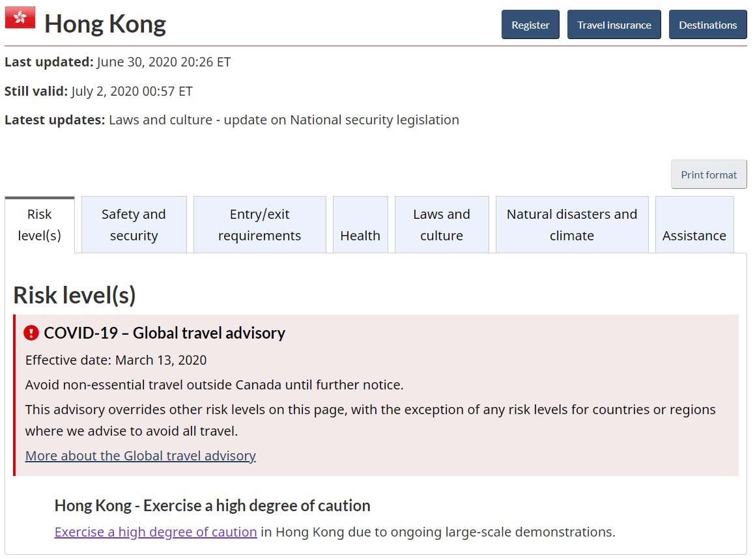
Task: Open the Register button
Action: [530, 25]
